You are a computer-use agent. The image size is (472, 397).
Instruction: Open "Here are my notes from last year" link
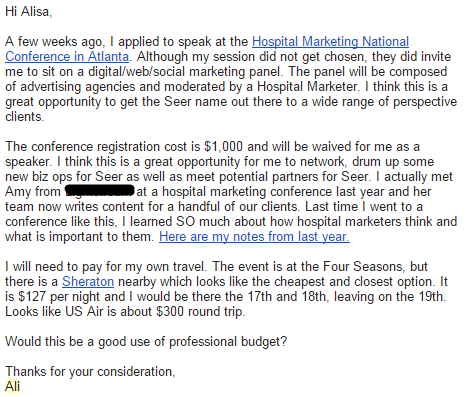pos(254,237)
